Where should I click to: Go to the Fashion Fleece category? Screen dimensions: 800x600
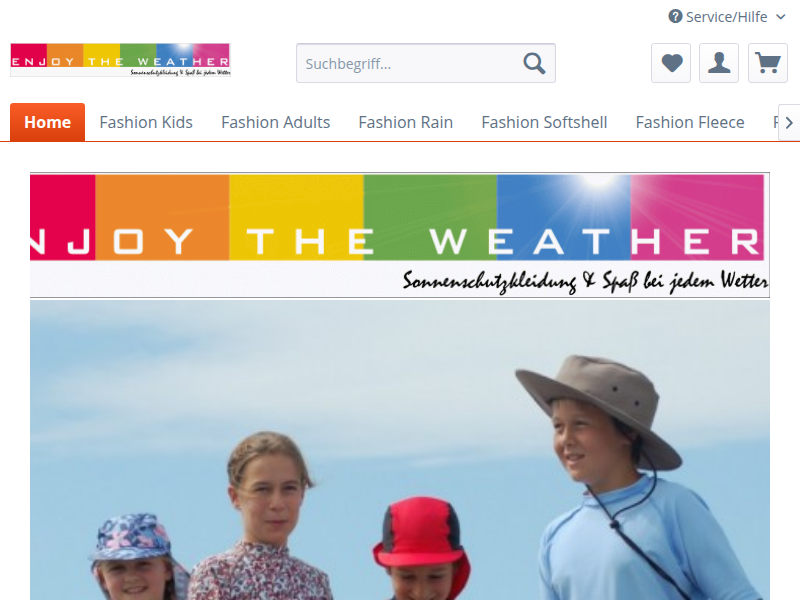(690, 122)
